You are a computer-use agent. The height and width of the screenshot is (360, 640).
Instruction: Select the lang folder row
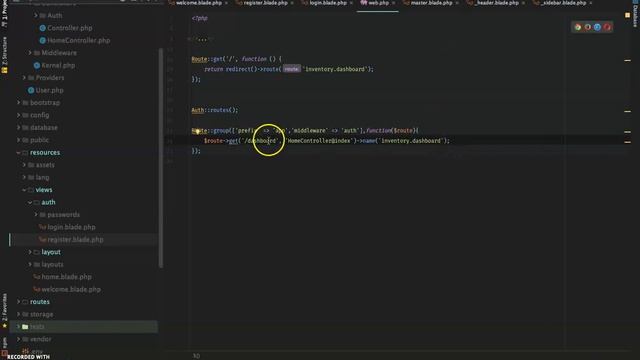click(83, 178)
